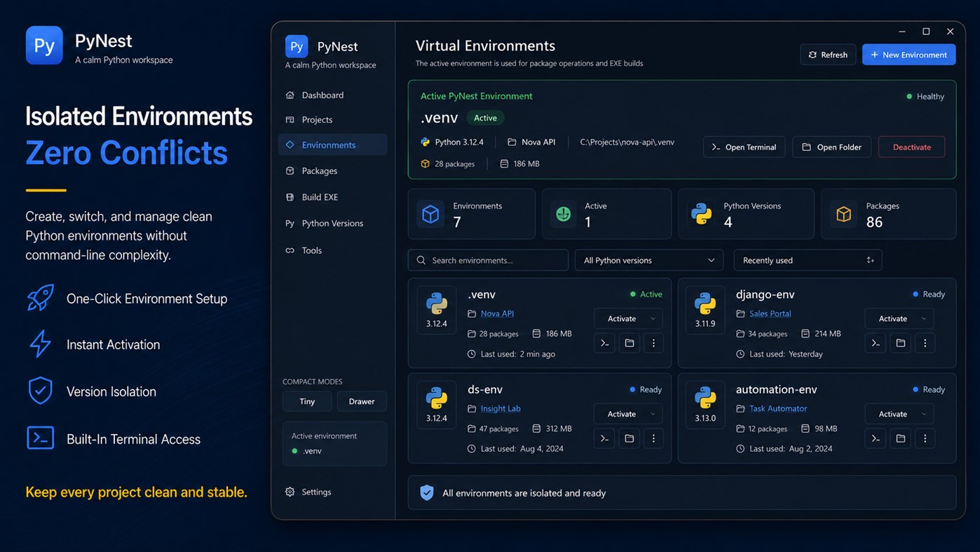Open Projects in sidebar
This screenshot has width=980, height=552.
tap(332, 120)
